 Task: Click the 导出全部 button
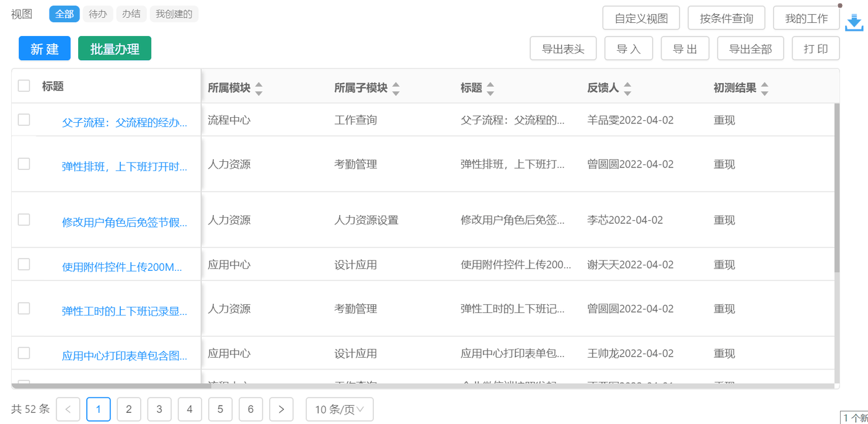point(750,48)
